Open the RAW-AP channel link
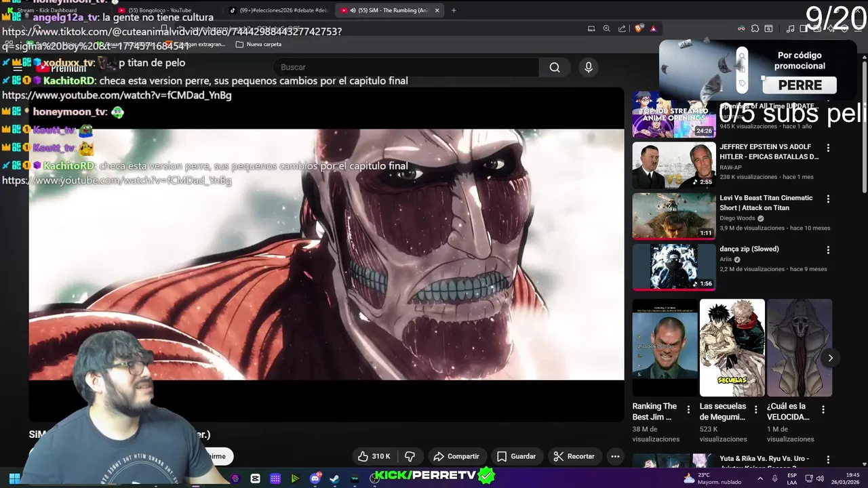868x488 pixels. click(731, 167)
